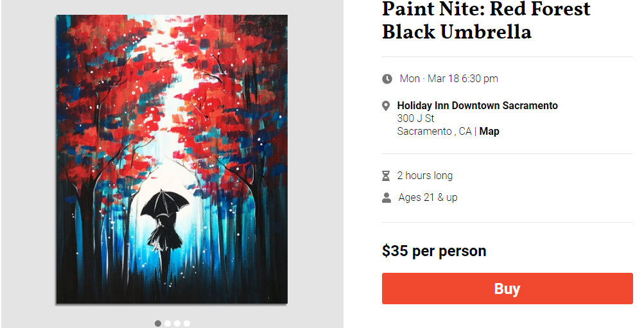Click the $35 per person price
The width and height of the screenshot is (644, 328).
click(x=434, y=251)
